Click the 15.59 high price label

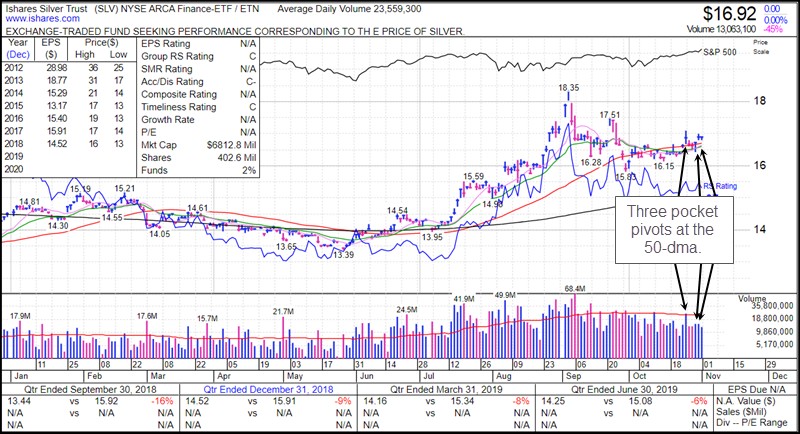tap(473, 176)
